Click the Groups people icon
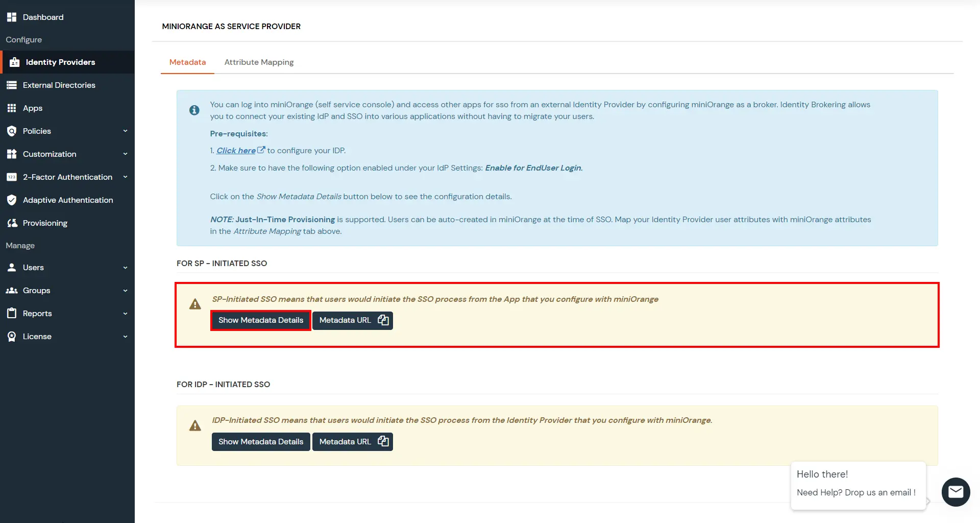The width and height of the screenshot is (980, 523). [12, 290]
